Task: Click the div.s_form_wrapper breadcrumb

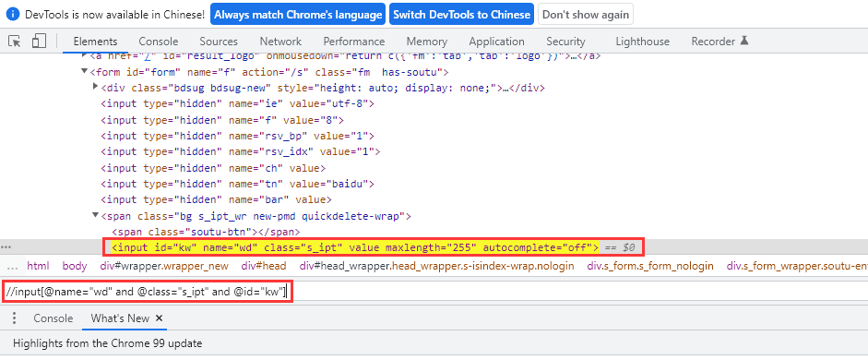Action: [797, 267]
